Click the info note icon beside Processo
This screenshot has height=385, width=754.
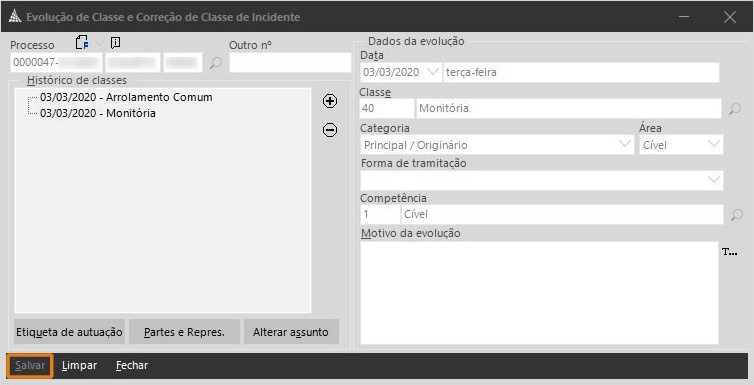(x=115, y=43)
